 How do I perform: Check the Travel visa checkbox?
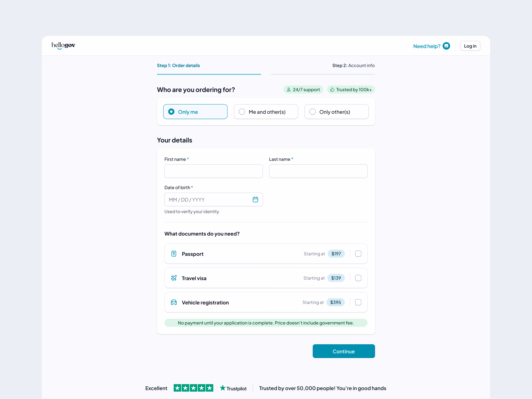[x=358, y=278]
